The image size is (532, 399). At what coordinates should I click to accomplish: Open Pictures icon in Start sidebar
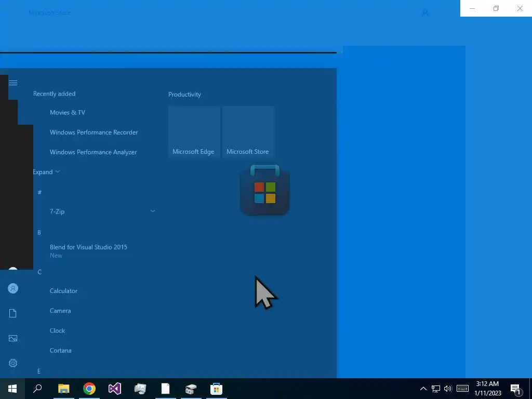13,338
